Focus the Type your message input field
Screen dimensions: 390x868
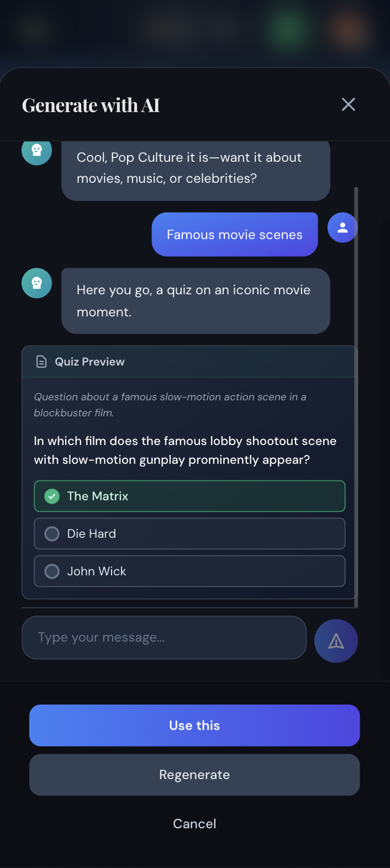point(164,638)
